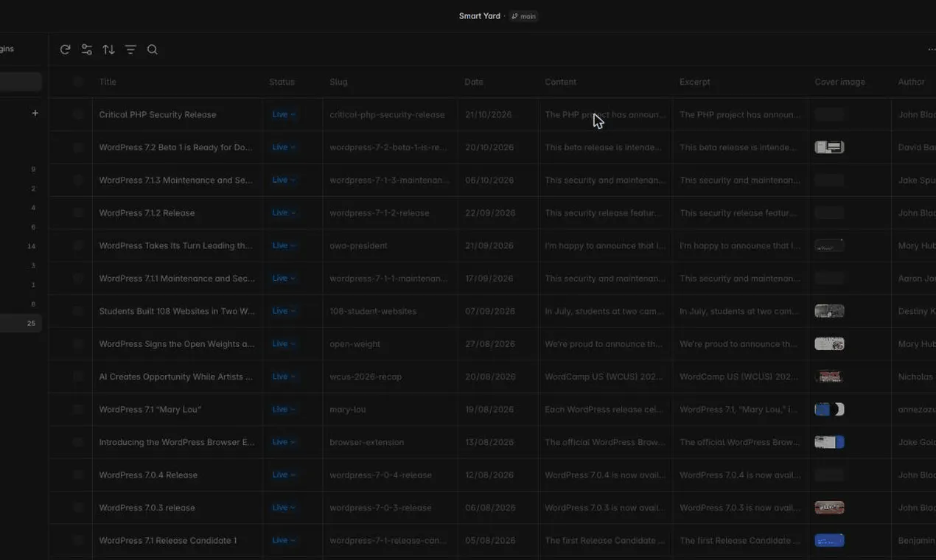Click content cell "I'm happy to announce that"
Image resolution: width=936 pixels, height=560 pixels.
click(x=605, y=245)
